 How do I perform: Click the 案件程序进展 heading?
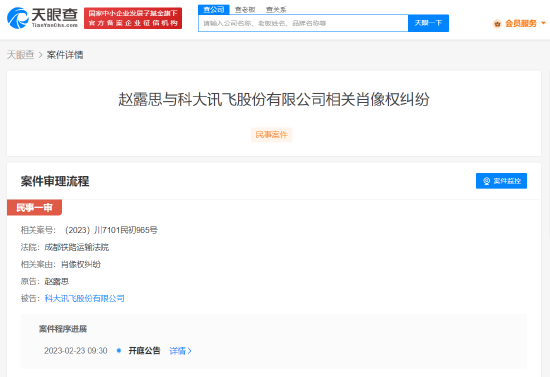(x=63, y=329)
